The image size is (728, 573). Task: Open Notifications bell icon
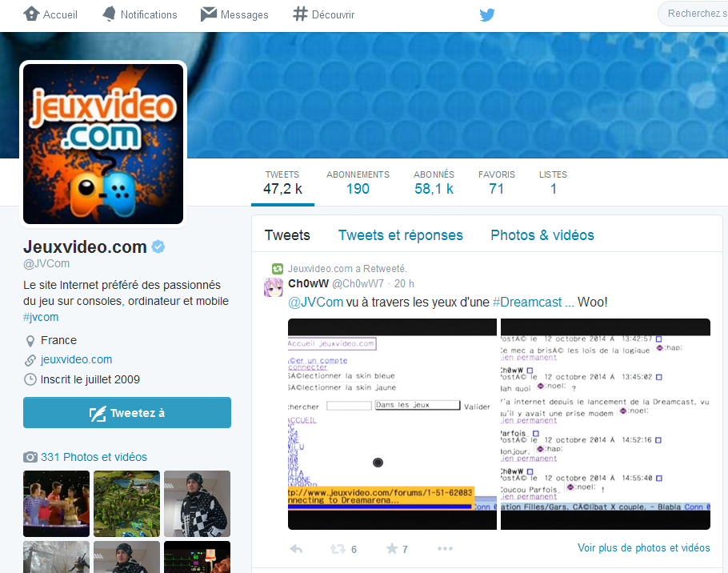[x=109, y=14]
